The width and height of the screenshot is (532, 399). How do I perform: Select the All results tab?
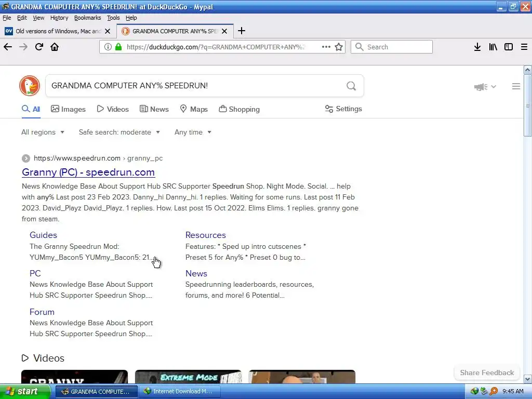click(31, 109)
